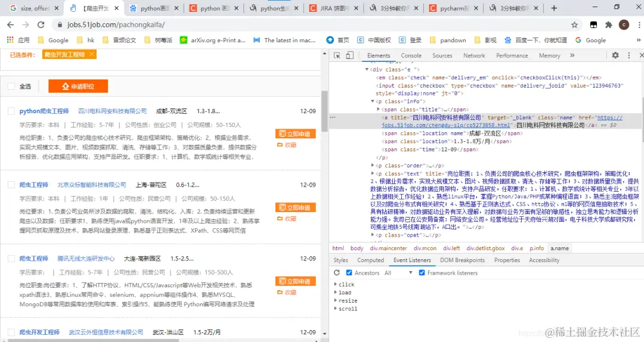Remove the 爬虫开发工程师 filter tag
The image size is (644, 342).
tap(91, 54)
